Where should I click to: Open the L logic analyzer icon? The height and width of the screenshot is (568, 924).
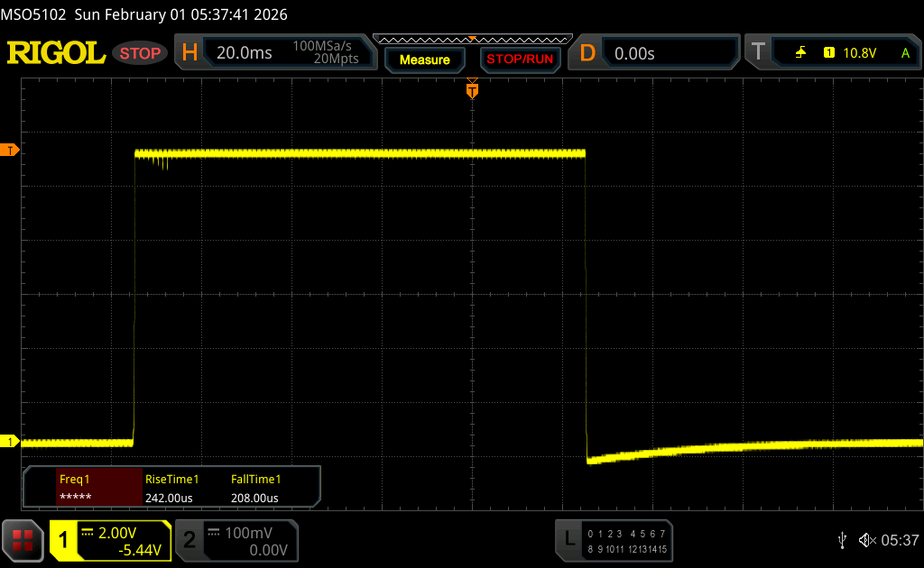[569, 539]
